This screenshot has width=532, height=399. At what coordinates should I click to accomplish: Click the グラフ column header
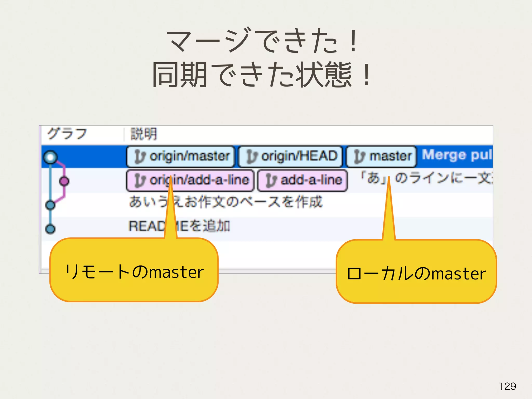[x=67, y=134]
